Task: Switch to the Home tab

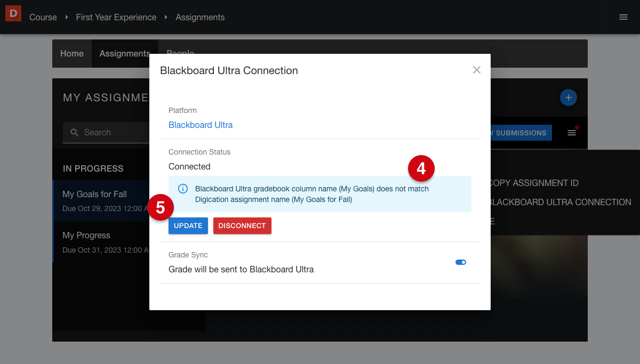Action: click(x=72, y=53)
